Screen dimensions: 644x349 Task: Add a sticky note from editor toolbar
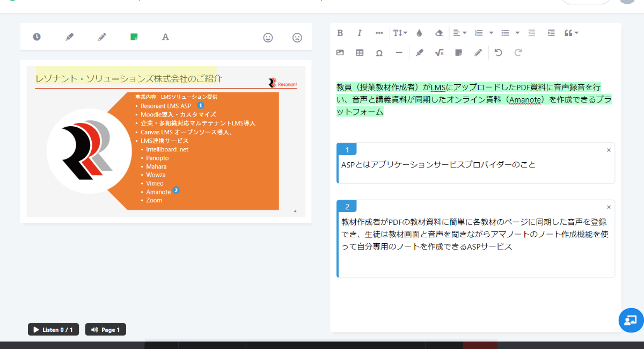(458, 53)
